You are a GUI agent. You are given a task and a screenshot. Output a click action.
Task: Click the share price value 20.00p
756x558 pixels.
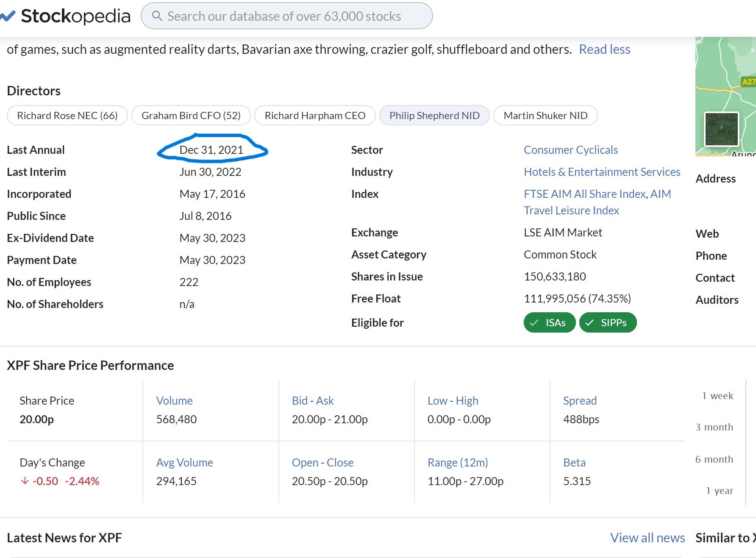pyautogui.click(x=36, y=419)
